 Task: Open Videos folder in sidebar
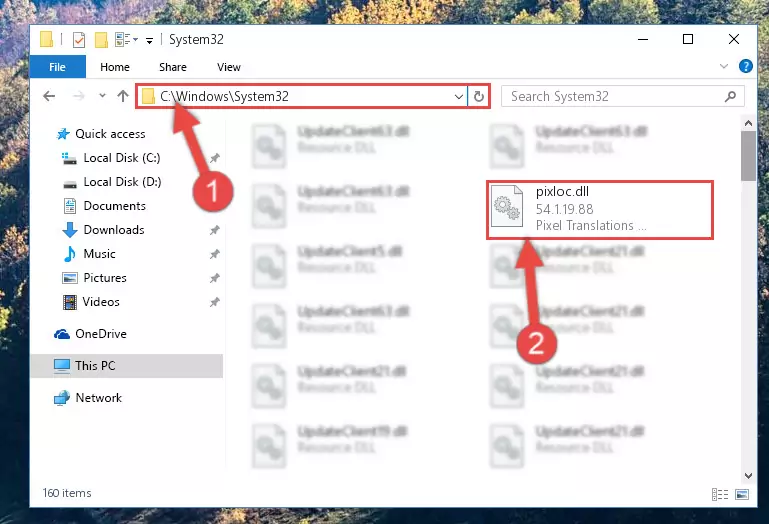pyautogui.click(x=101, y=302)
